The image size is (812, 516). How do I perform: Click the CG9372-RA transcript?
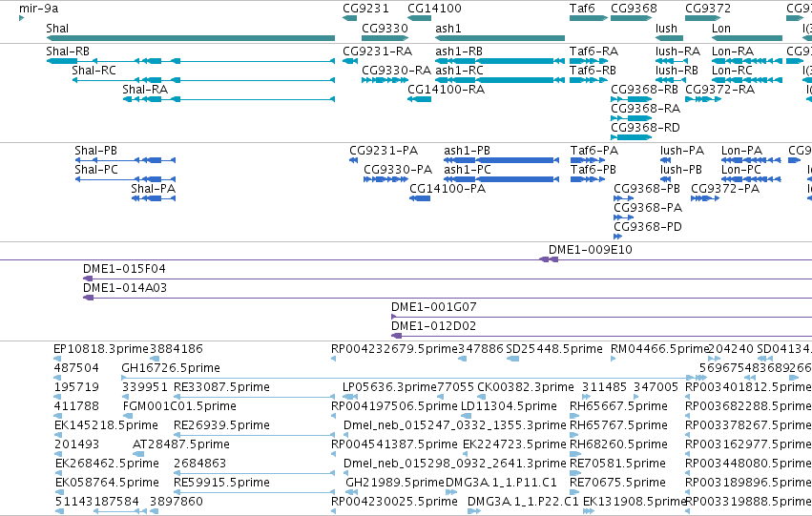point(703,99)
